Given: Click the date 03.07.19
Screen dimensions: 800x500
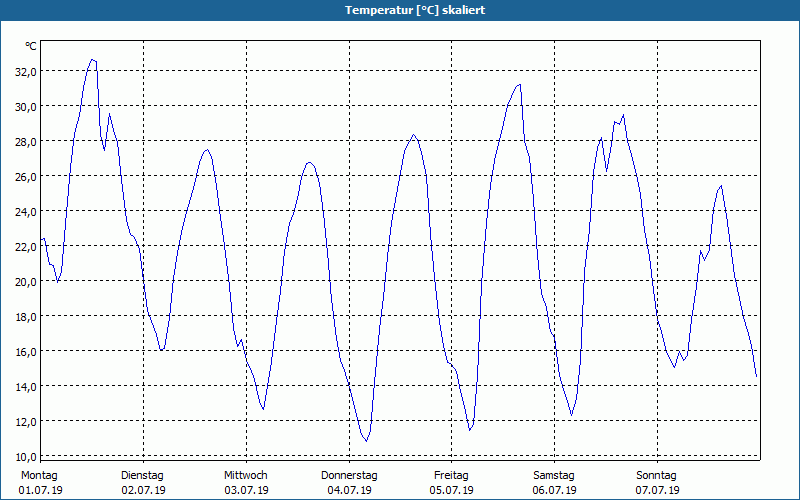Looking at the screenshot, I should click(x=246, y=490).
